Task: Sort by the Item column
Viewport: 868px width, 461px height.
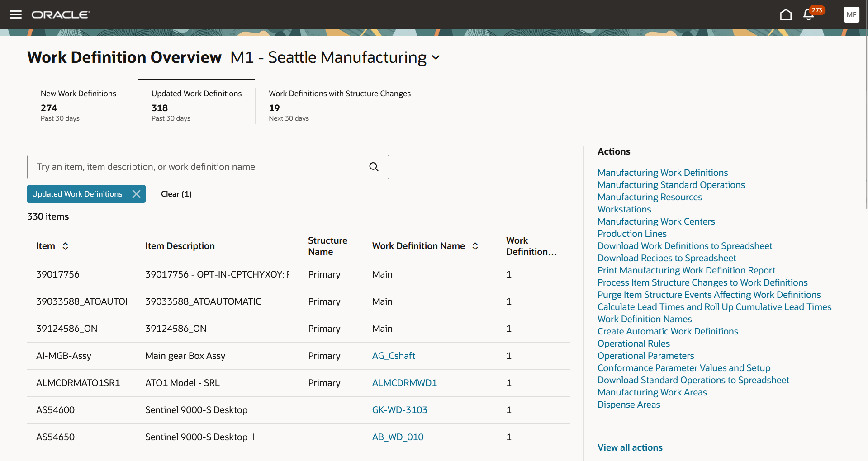Action: click(66, 246)
